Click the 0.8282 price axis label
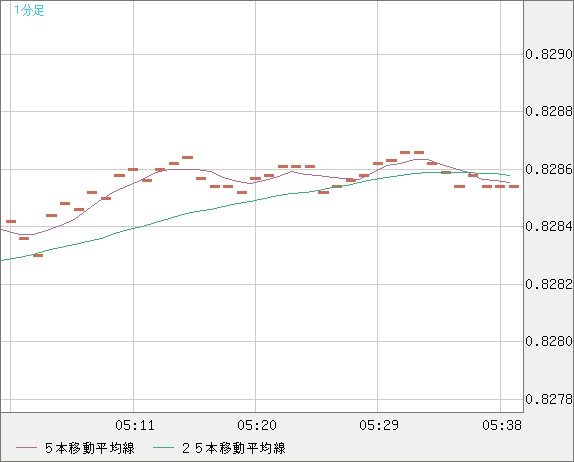 pyautogui.click(x=549, y=284)
